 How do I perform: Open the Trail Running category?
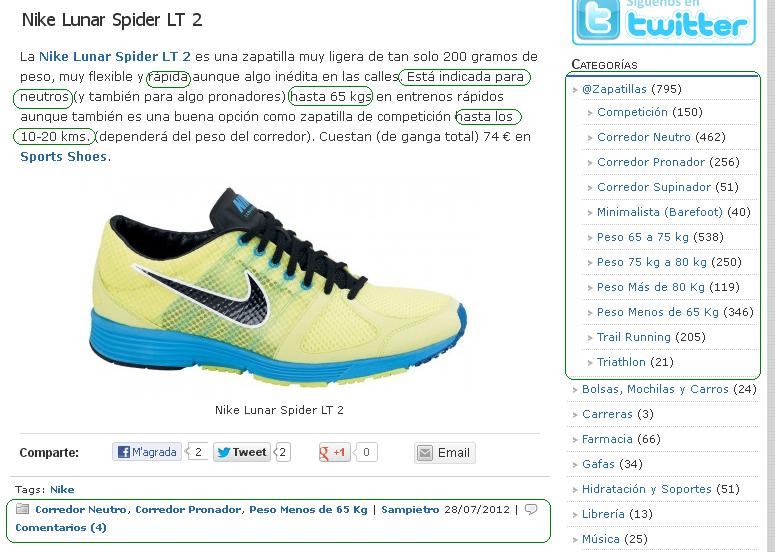tap(634, 337)
